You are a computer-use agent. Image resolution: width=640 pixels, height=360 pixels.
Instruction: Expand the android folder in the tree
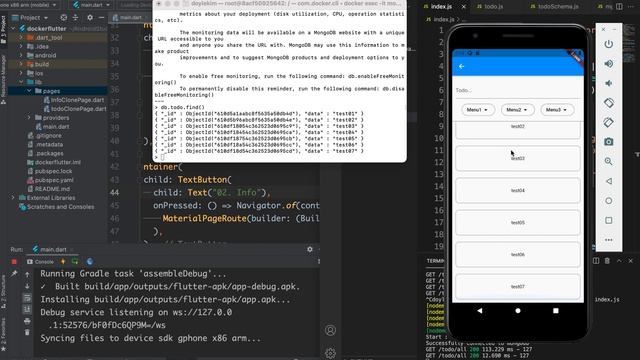[21, 55]
